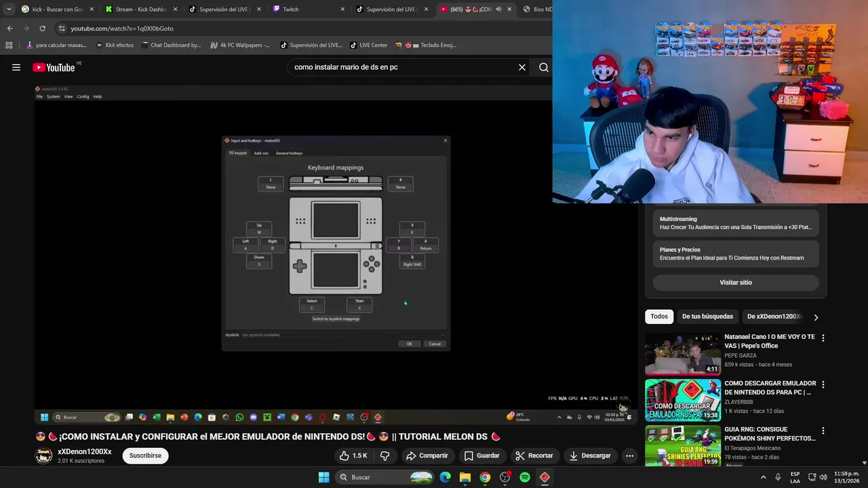This screenshot has height=488, width=868.
Task: Open the Windows Start menu
Action: tap(323, 477)
